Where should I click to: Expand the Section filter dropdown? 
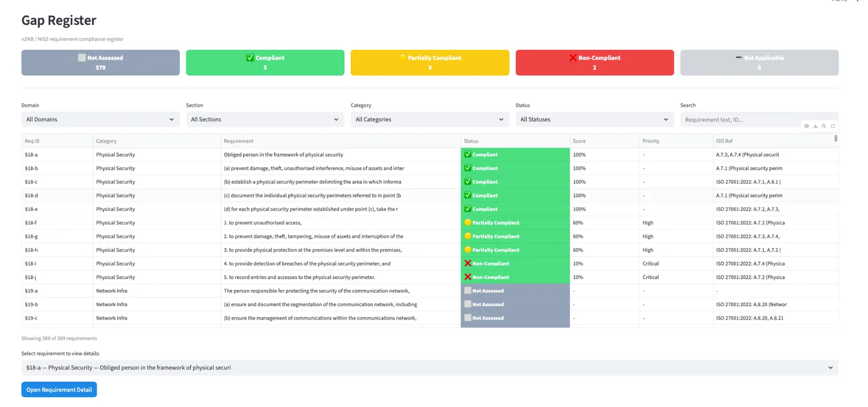265,119
